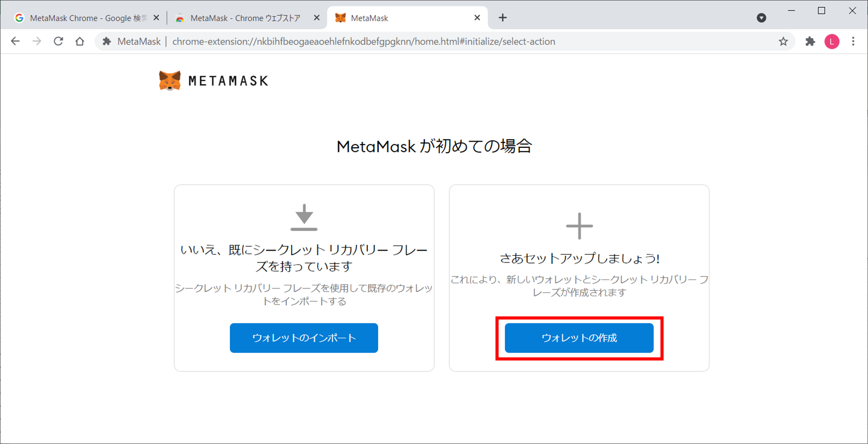This screenshot has width=868, height=444.
Task: Click the text さあセットアップしましょう!
Action: tap(579, 258)
